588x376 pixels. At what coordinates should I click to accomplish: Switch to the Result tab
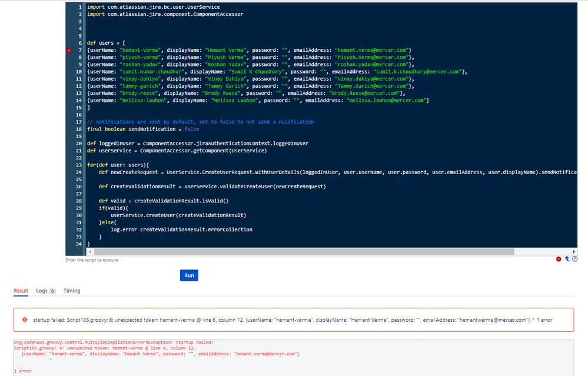coord(21,291)
